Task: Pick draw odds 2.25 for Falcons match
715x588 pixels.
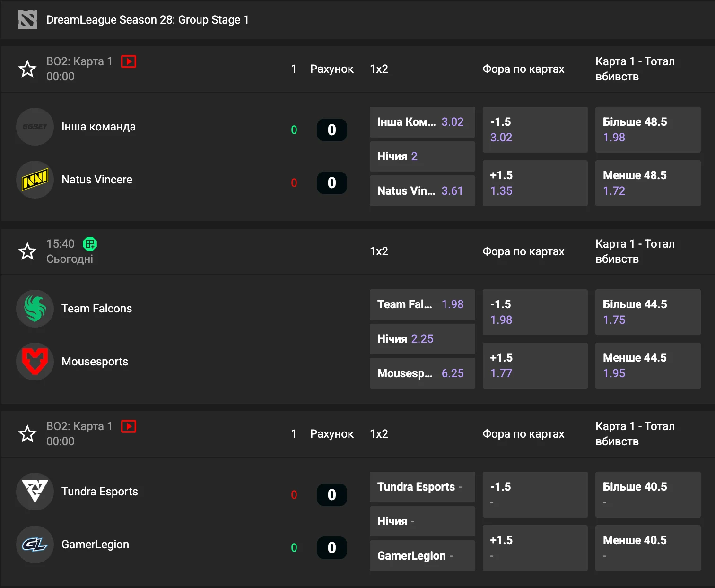Action: tap(422, 339)
